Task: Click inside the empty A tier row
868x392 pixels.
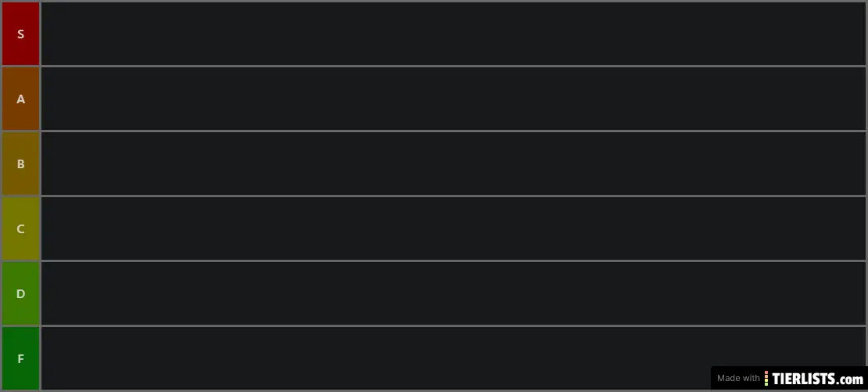Action: 452,99
